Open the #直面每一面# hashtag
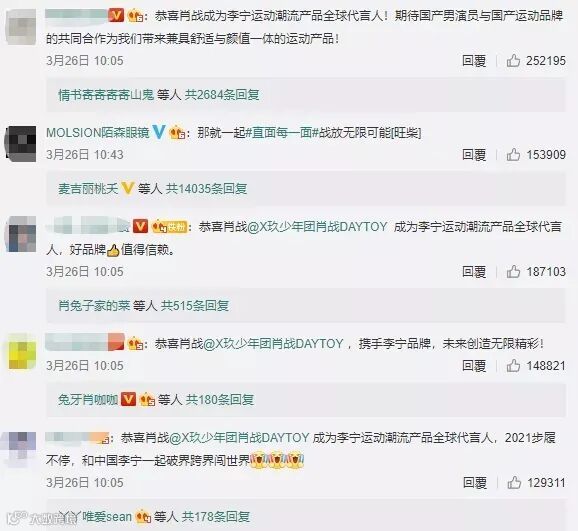Viewport: 578px width, 531px height. click(282, 132)
